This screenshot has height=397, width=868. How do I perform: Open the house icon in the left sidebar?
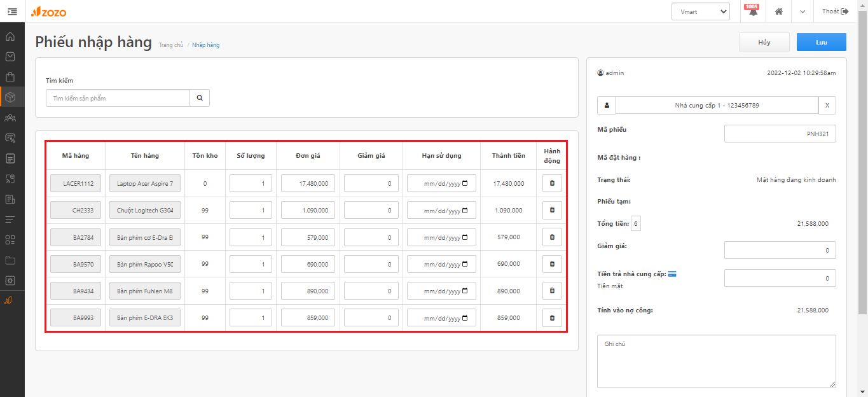[10, 36]
